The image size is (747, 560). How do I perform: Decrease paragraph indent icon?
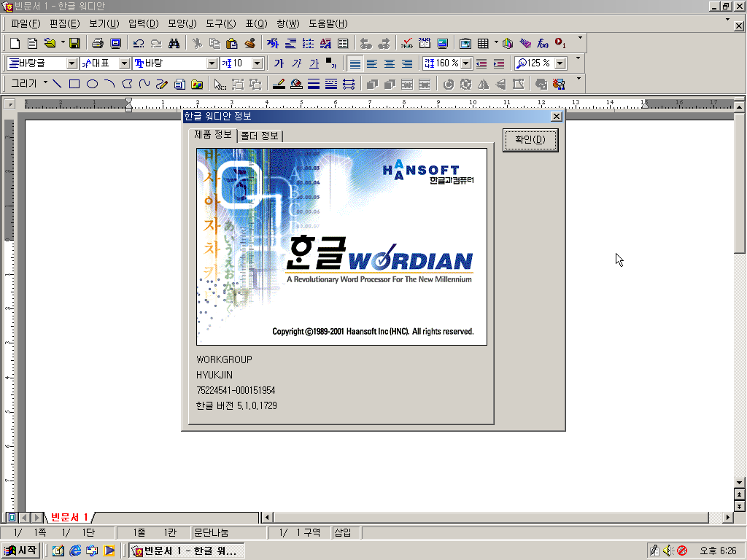(481, 63)
